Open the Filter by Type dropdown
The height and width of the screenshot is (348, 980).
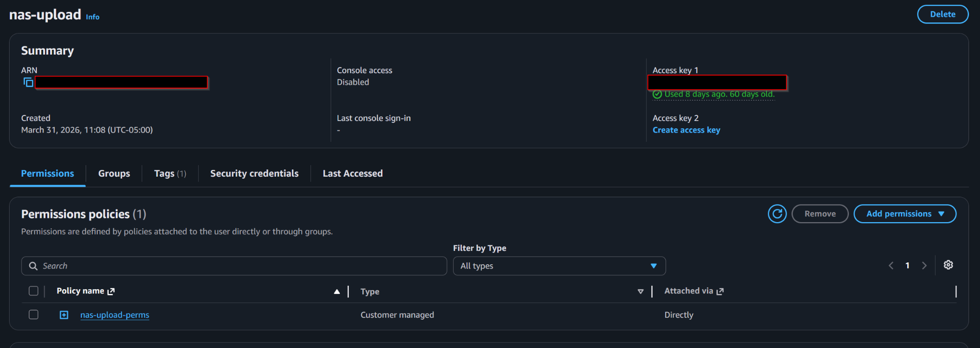point(559,266)
